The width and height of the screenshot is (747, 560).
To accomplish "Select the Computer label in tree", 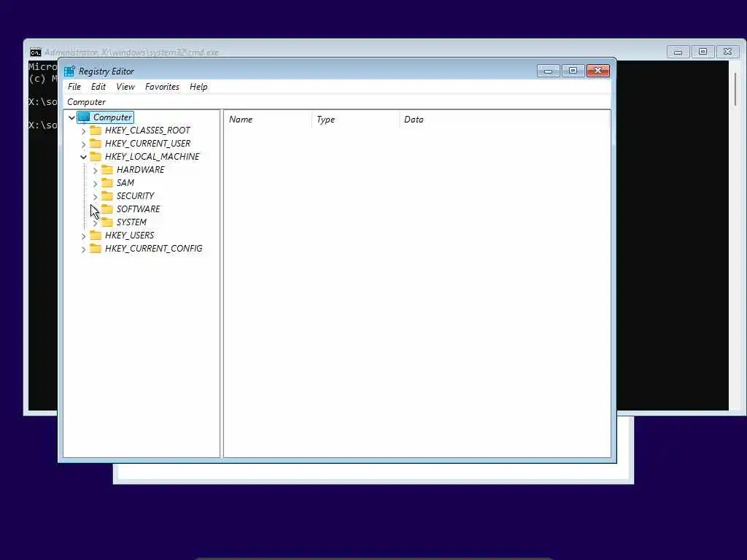I will (x=112, y=117).
